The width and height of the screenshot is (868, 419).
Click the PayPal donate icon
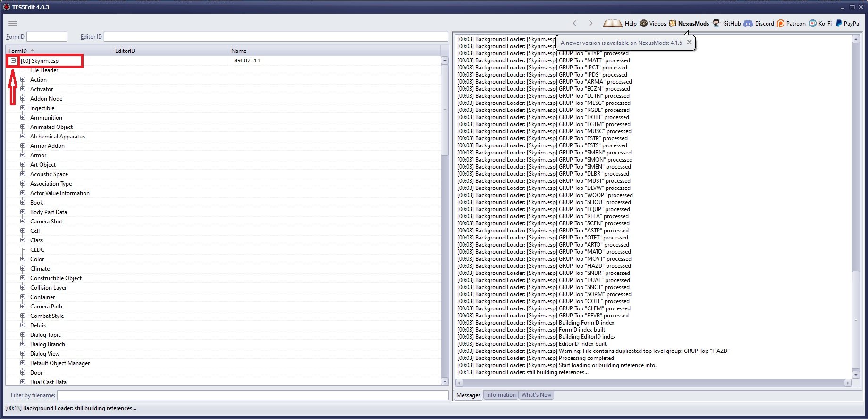pos(839,23)
